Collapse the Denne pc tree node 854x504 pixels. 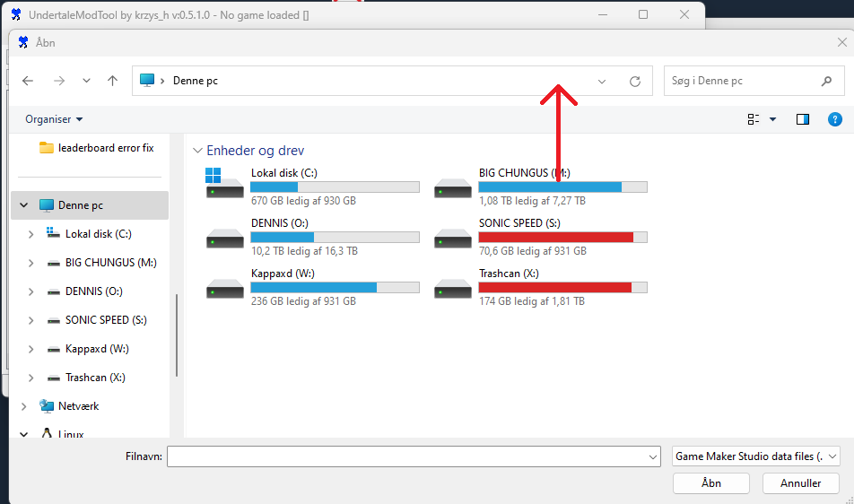[23, 205]
